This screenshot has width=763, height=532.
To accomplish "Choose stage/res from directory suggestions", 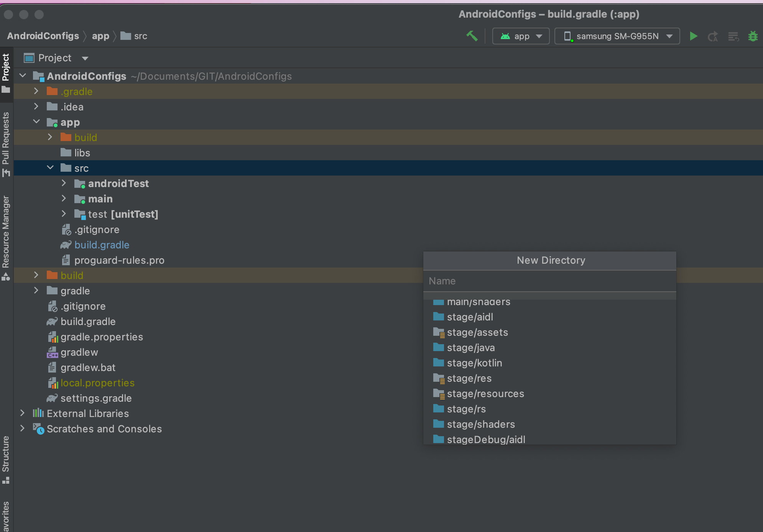I will coord(550,378).
